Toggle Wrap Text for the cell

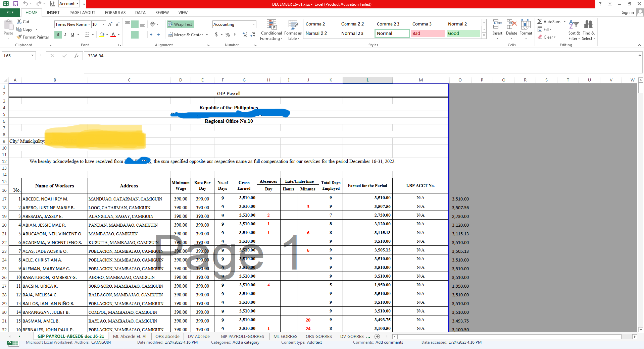(180, 24)
